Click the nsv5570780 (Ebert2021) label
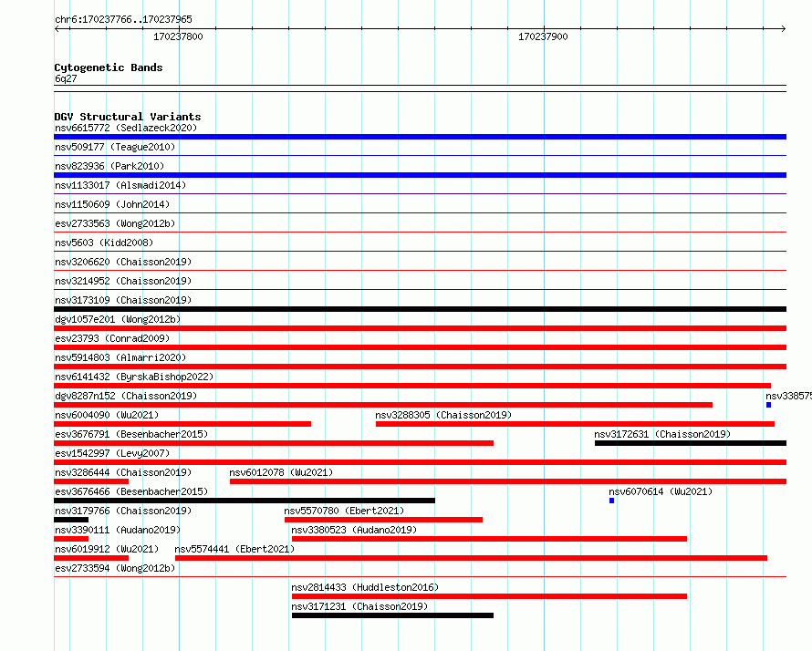The image size is (812, 651). coord(344,511)
